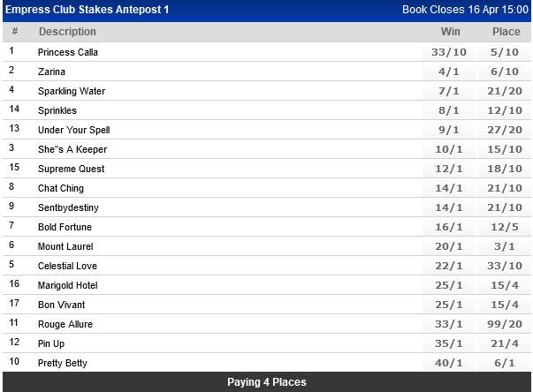Pick Marigold Hotel place odds 15/4
The height and width of the screenshot is (392, 533).
[506, 285]
